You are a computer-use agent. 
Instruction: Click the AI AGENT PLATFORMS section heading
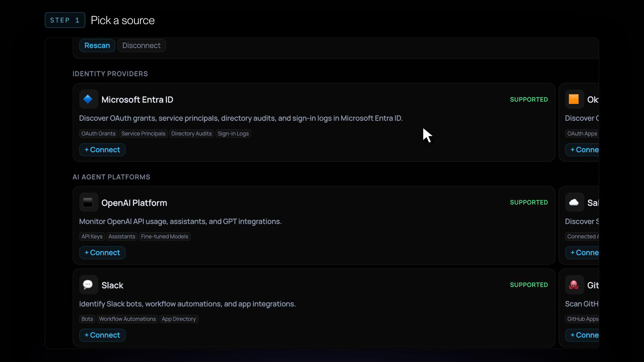click(111, 177)
